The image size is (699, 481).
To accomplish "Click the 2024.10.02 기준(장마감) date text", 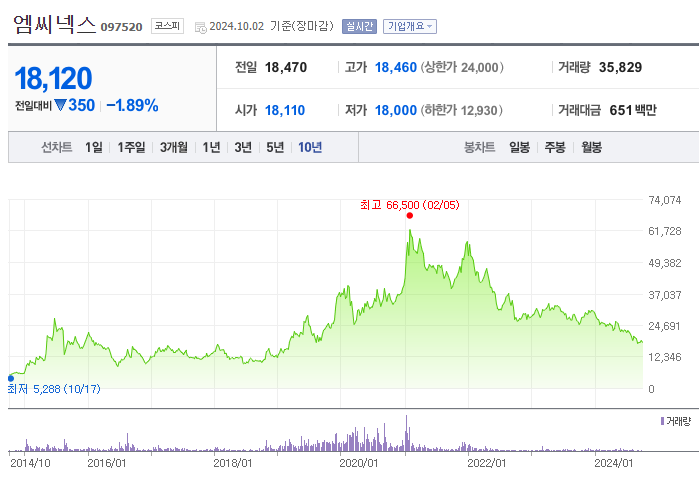I will tap(271, 26).
